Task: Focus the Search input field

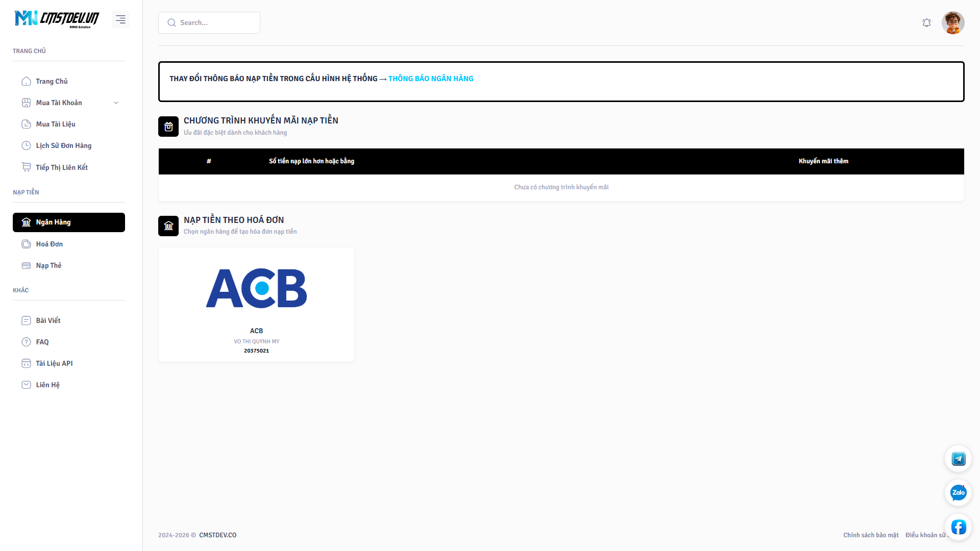Action: [216, 23]
